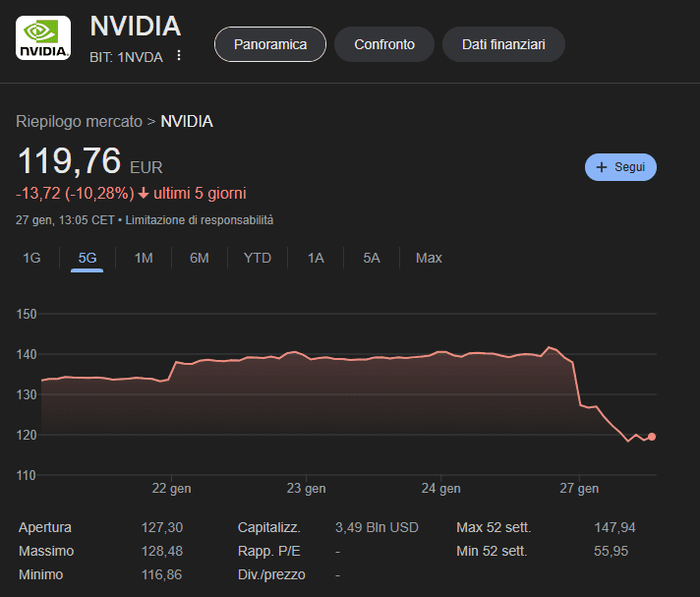The image size is (700, 597).
Task: Click the plus Segui follow button
Action: (620, 167)
